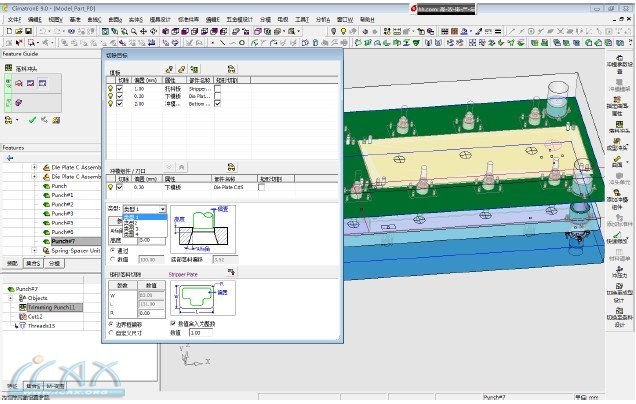Switch to the 分组 tab
The width and height of the screenshot is (636, 404).
55,263
